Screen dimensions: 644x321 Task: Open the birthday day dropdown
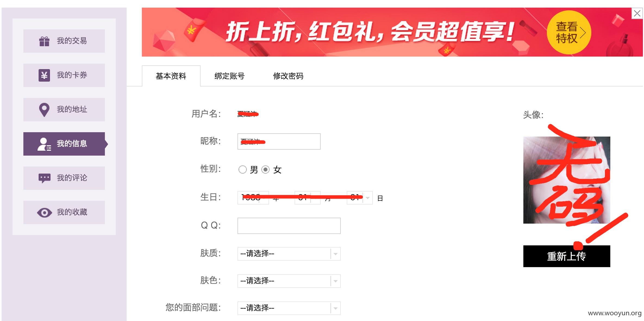pos(359,198)
